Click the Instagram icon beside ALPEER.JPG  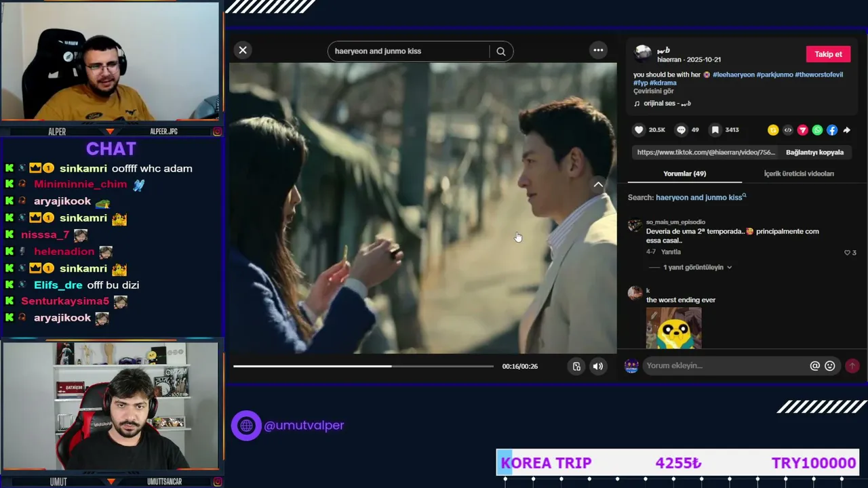click(217, 131)
